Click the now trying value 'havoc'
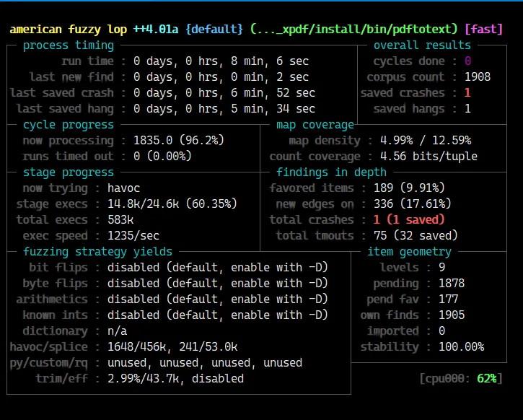 (x=123, y=188)
